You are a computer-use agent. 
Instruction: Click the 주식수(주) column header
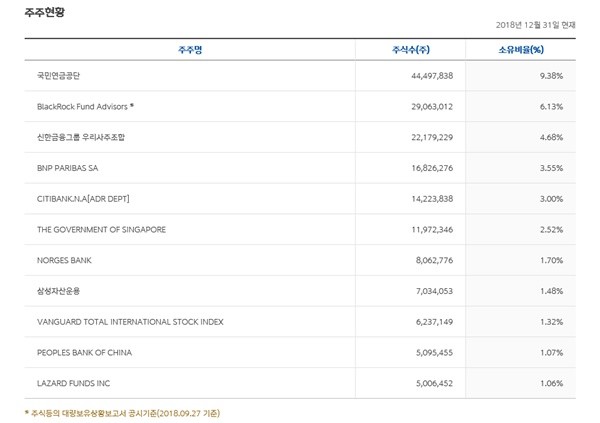point(411,50)
